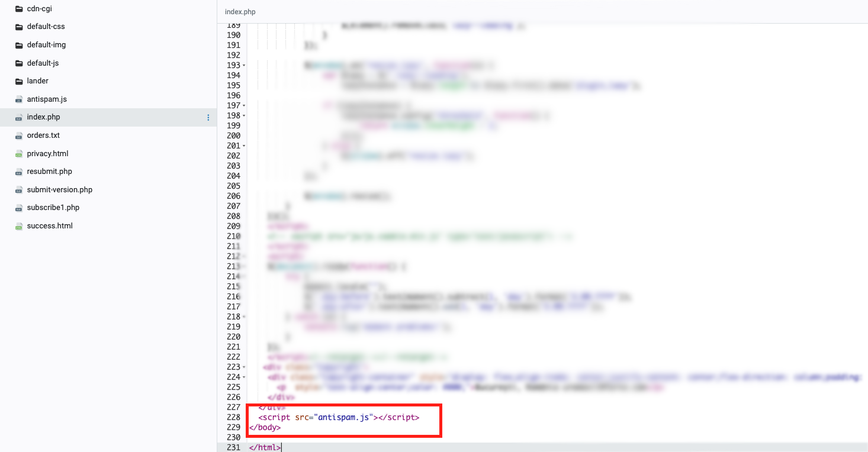868x452 pixels.
Task: Open the three-dot menu for index.php
Action: click(x=208, y=118)
